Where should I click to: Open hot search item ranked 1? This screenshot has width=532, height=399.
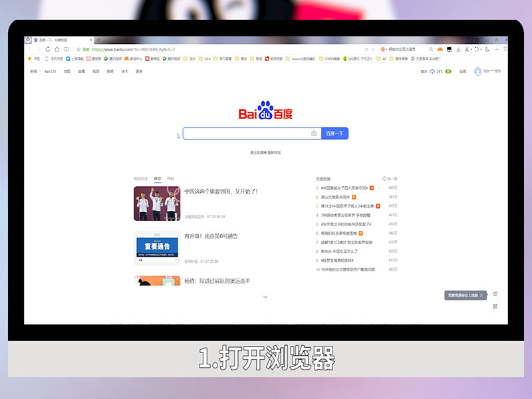344,188
